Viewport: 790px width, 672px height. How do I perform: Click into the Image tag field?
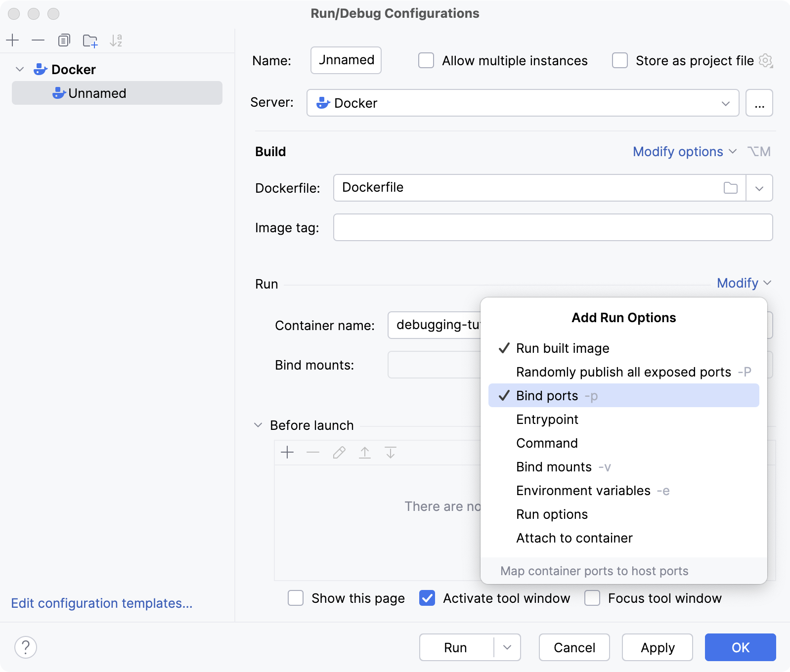[553, 227]
